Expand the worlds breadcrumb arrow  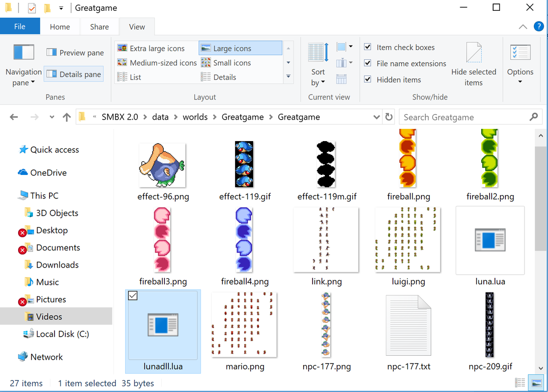(x=214, y=117)
